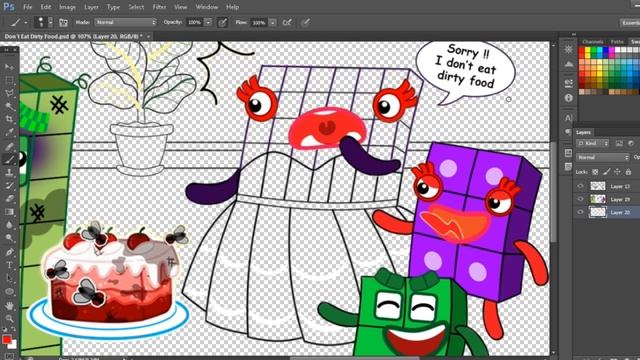This screenshot has height=360, width=640.
Task: Toggle lock position
Action: (617, 172)
